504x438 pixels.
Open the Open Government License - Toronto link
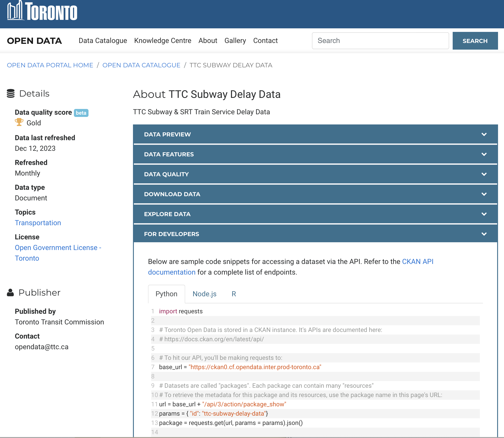[x=58, y=253]
